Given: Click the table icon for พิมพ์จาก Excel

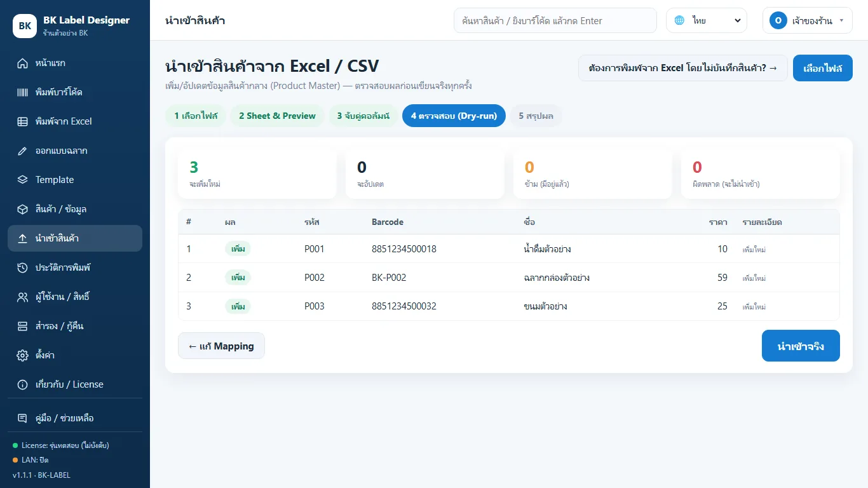Looking at the screenshot, I should (23, 122).
